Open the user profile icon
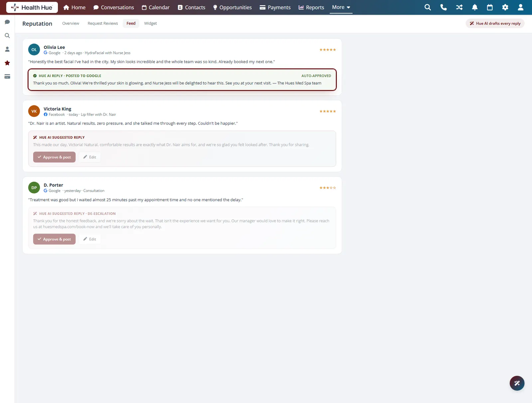This screenshot has height=403, width=532. coord(521,7)
